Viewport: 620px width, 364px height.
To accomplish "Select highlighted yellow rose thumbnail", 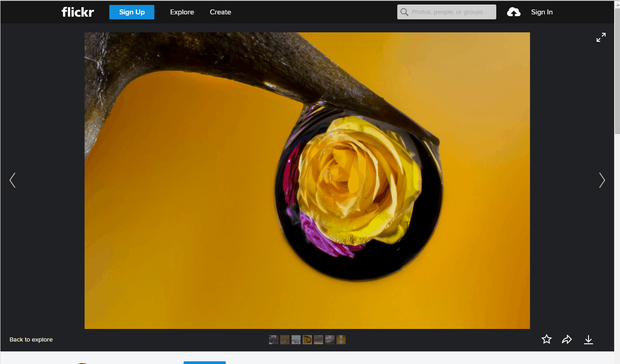I will click(x=307, y=340).
